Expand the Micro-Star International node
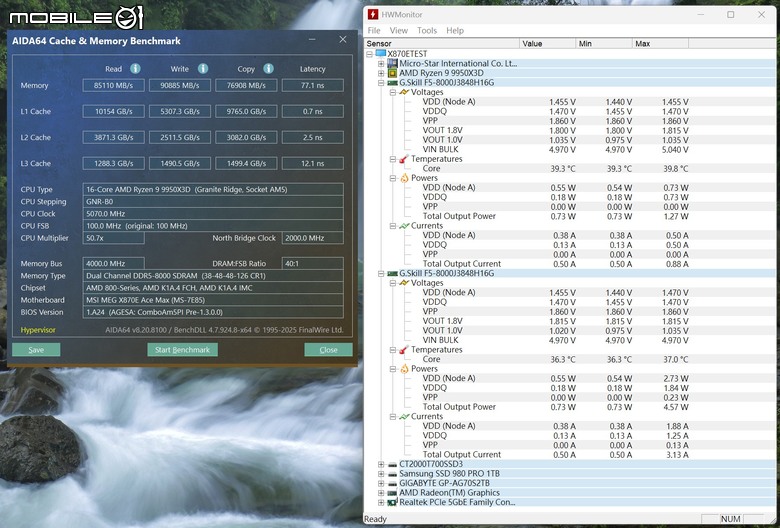This screenshot has width=780, height=528. click(381, 63)
